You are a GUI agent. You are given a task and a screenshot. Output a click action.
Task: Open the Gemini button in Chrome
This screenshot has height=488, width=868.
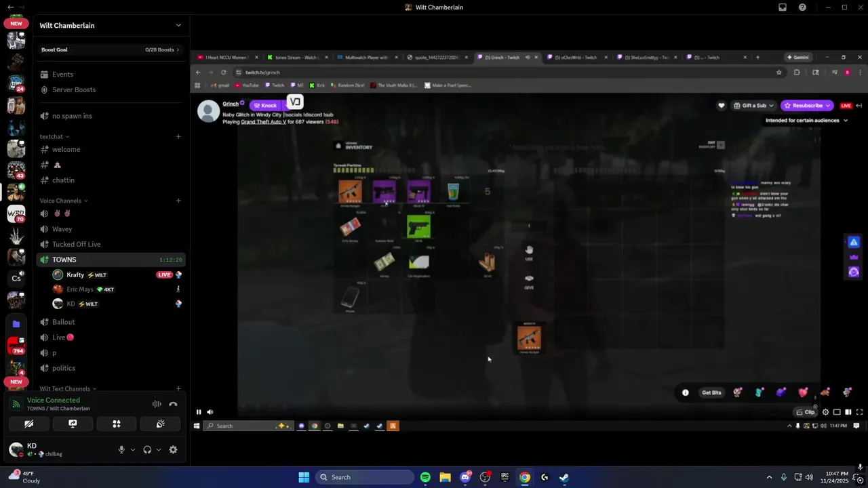[797, 58]
